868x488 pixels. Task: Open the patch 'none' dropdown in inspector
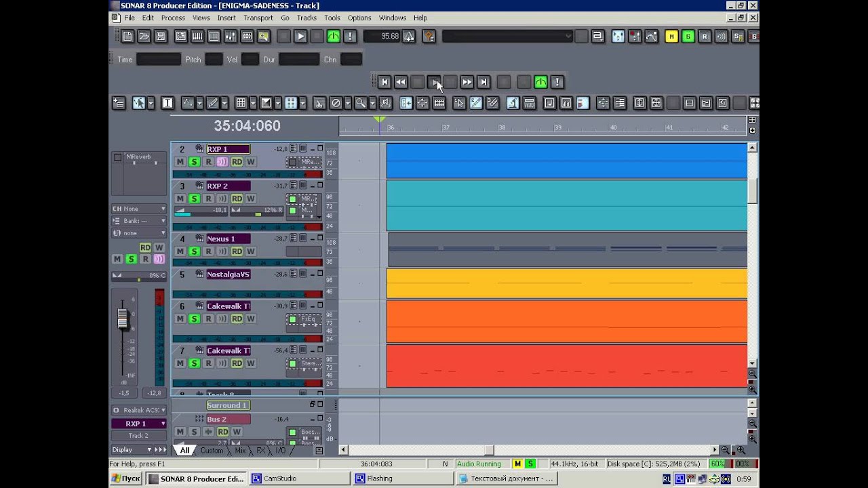[138, 233]
